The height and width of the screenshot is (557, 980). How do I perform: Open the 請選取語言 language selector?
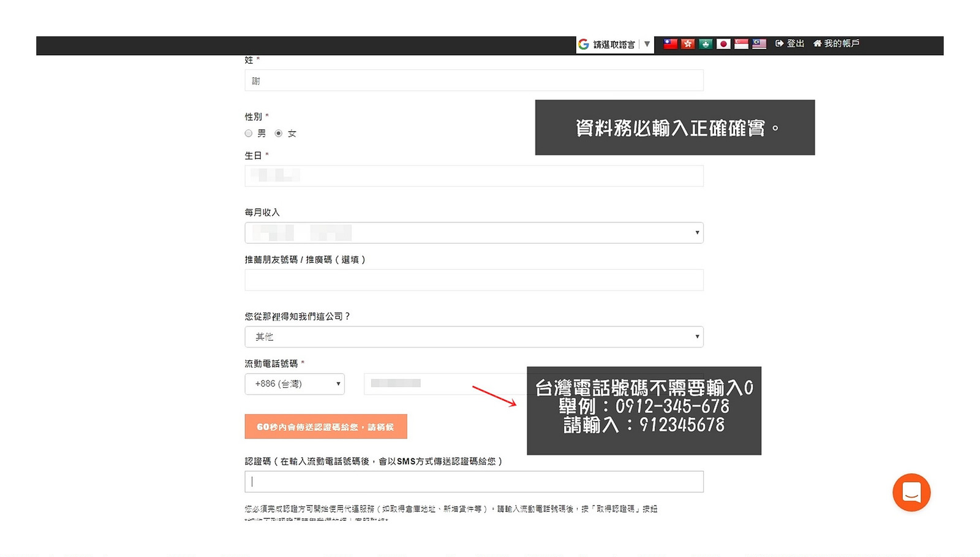(614, 44)
